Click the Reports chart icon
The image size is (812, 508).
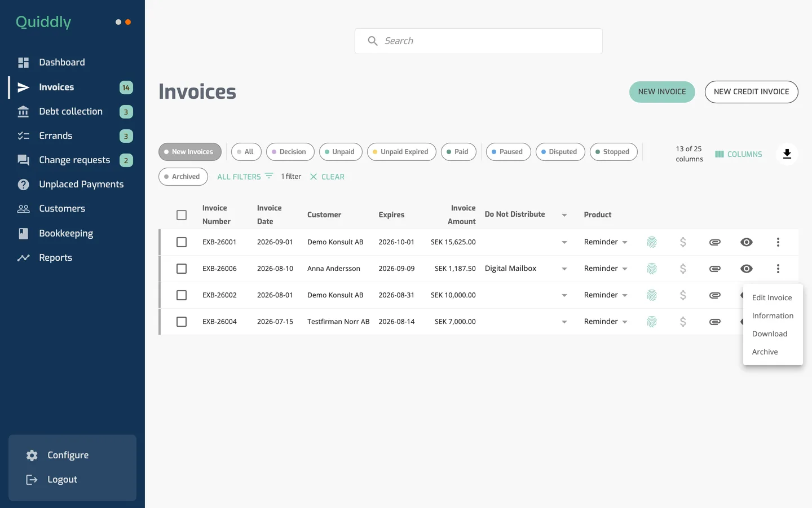point(23,258)
